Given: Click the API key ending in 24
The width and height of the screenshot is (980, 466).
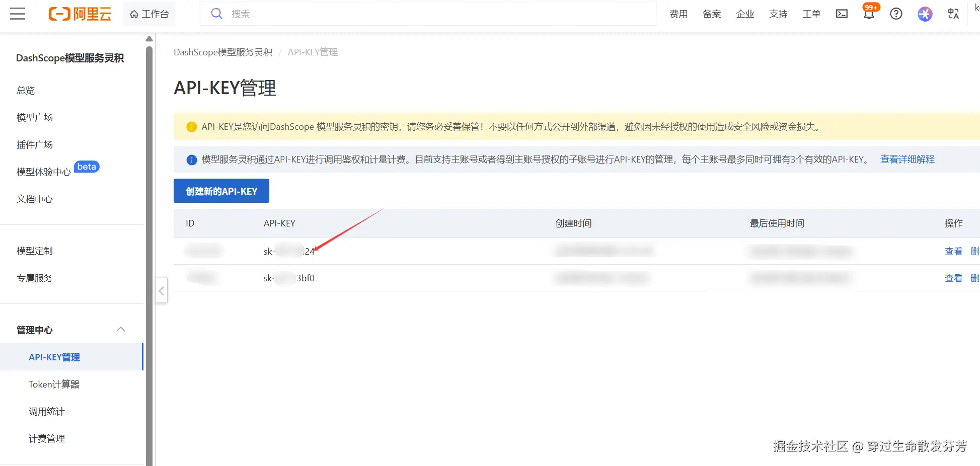Looking at the screenshot, I should tap(289, 251).
